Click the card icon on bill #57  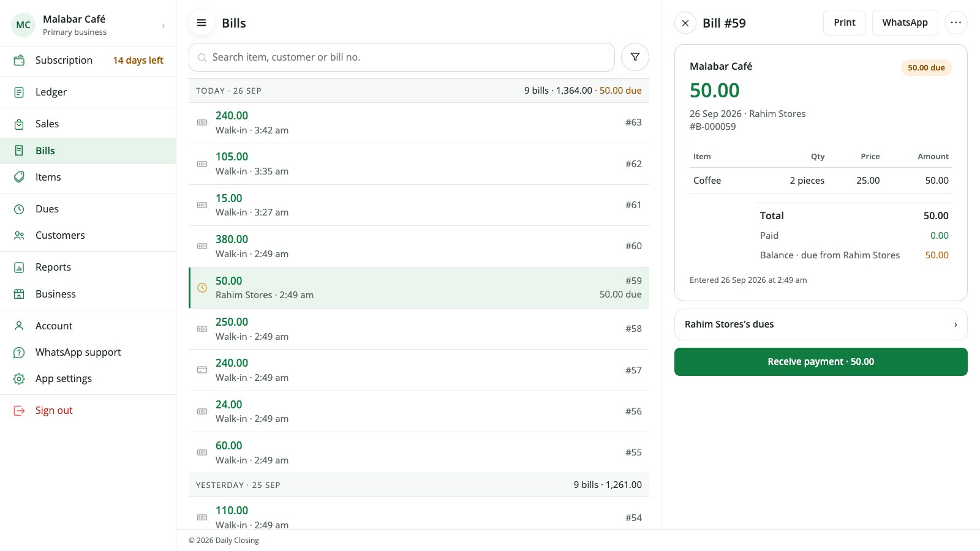pos(202,370)
